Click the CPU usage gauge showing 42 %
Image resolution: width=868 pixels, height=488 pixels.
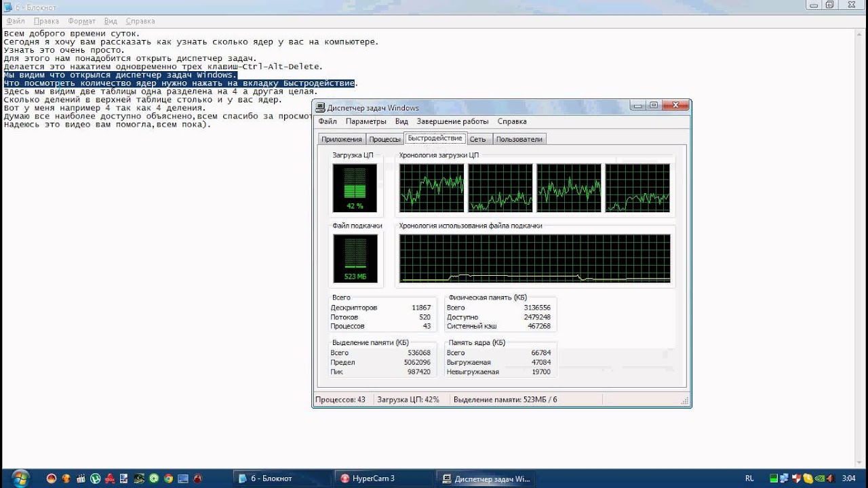click(x=355, y=188)
